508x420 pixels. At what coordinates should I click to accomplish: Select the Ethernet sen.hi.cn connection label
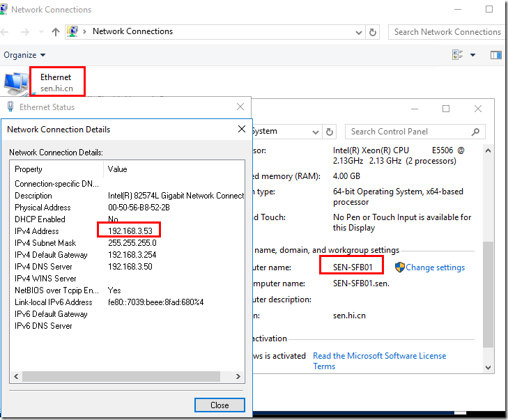56,83
